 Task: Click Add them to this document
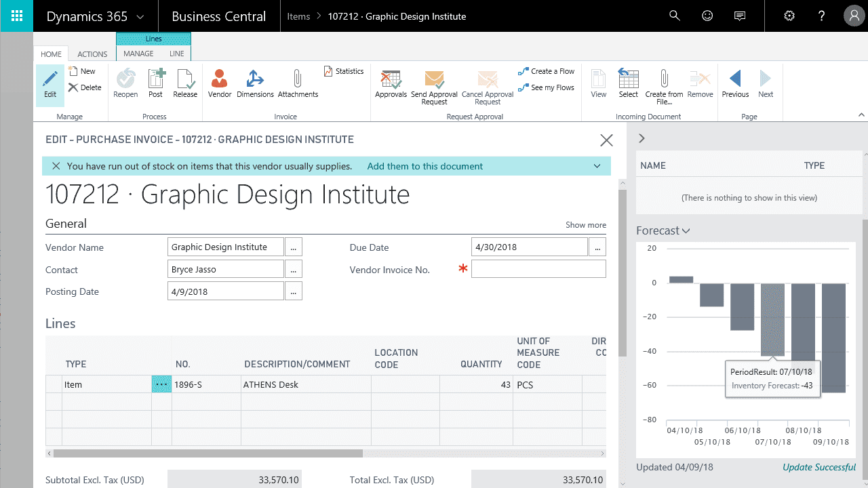point(425,166)
